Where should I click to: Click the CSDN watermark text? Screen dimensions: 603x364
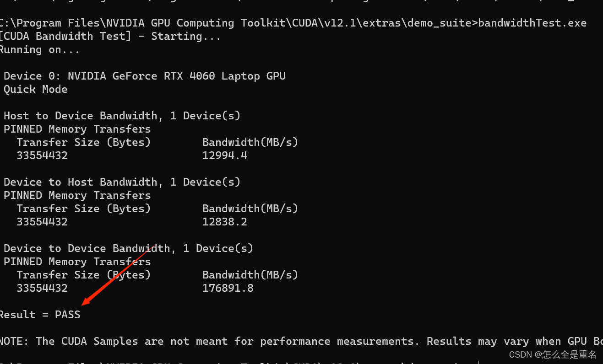click(x=552, y=354)
